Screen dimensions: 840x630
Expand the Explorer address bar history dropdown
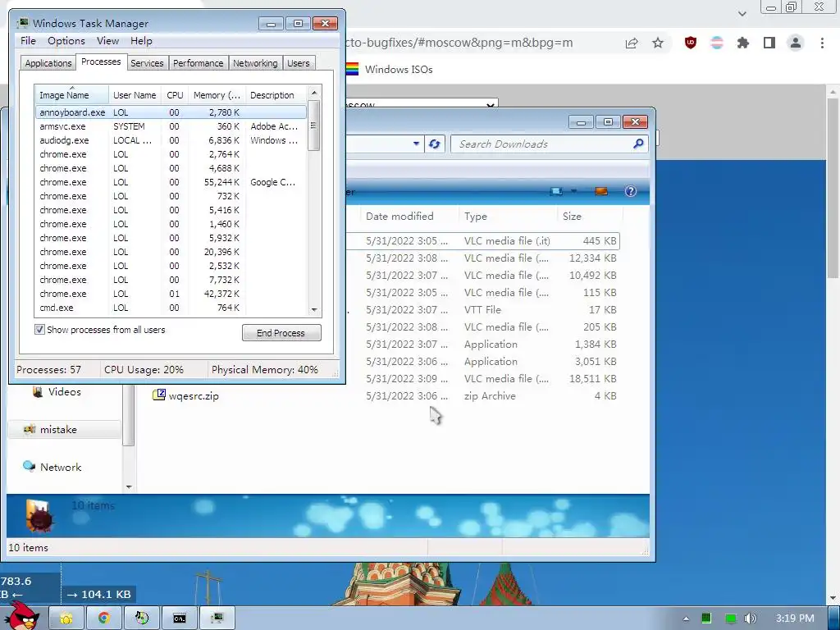[416, 144]
